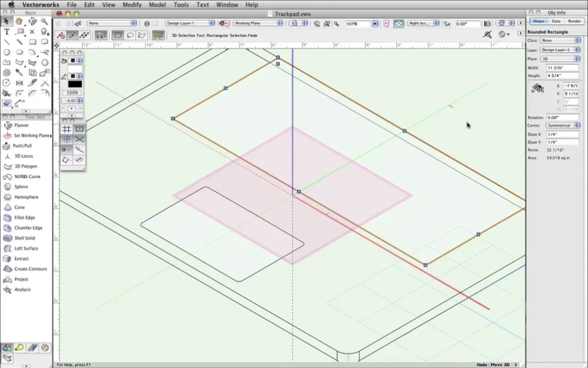Edit the Diam X field
Image resolution: width=588 pixels, height=368 pixels.
(x=562, y=134)
